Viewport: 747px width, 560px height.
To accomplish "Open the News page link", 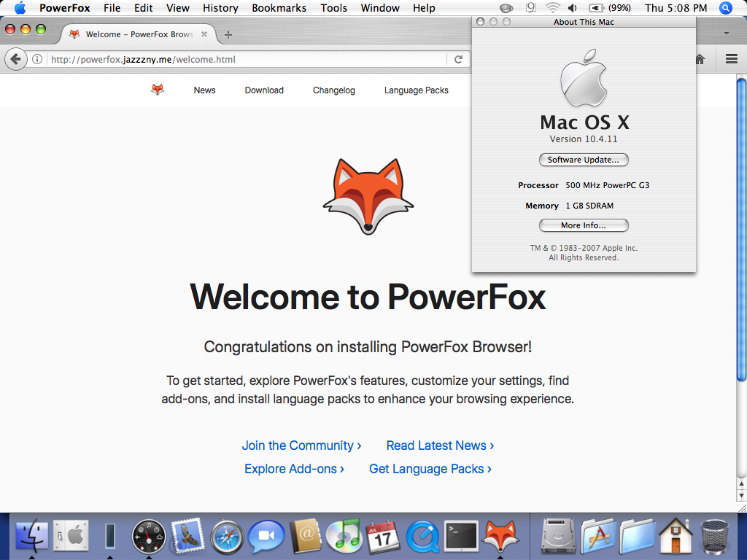I will (204, 90).
